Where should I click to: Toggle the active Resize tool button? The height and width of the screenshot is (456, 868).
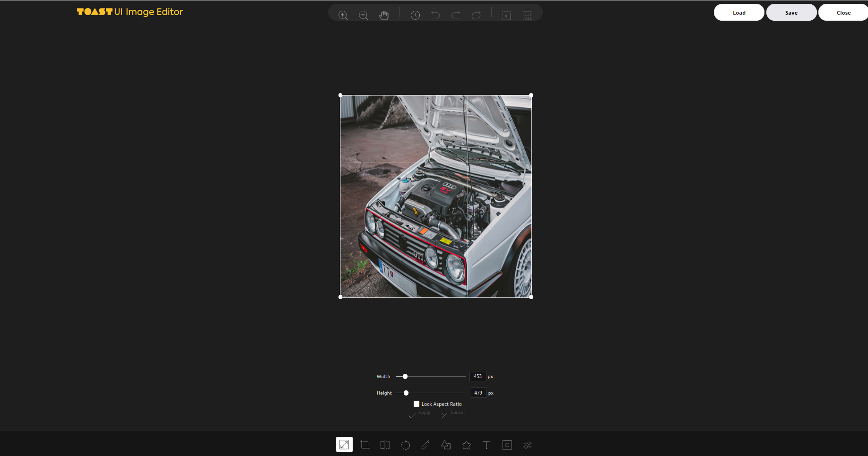tap(344, 445)
